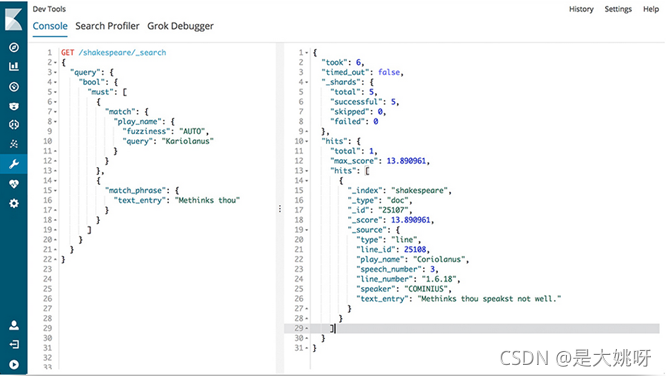Fold the "play_name" block on request line 8
Image resolution: width=666 pixels, height=376 pixels.
[55, 122]
